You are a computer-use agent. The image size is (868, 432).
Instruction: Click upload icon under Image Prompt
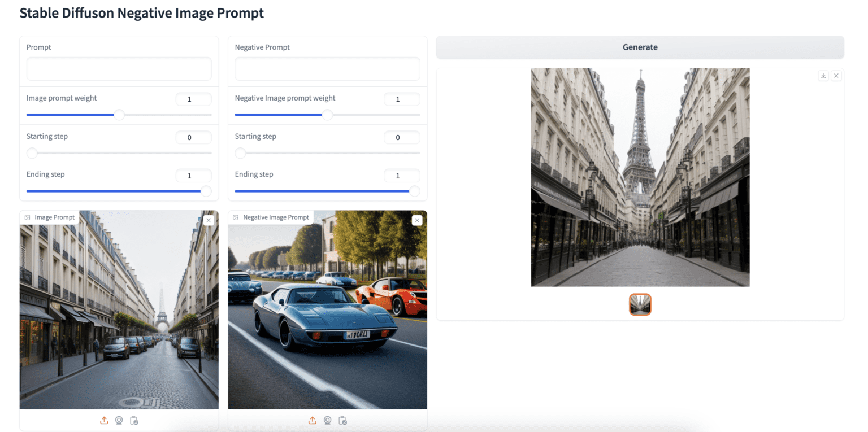click(x=104, y=420)
